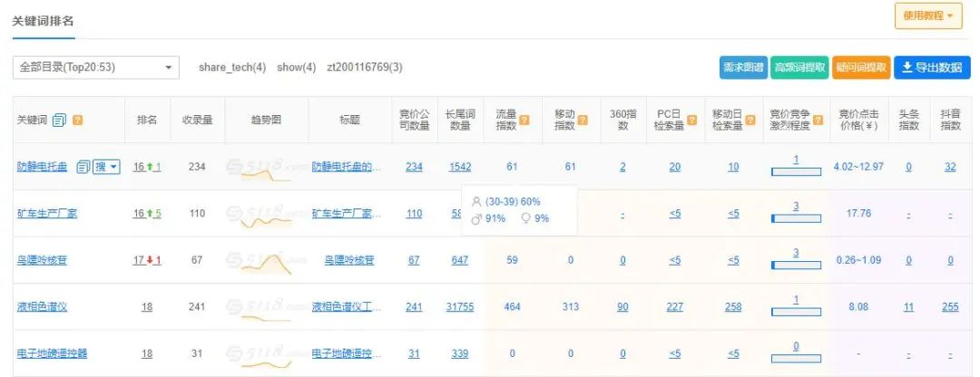Open the title link 电子地磅遥控… in 标题 column
The width and height of the screenshot is (980, 377).
click(347, 354)
